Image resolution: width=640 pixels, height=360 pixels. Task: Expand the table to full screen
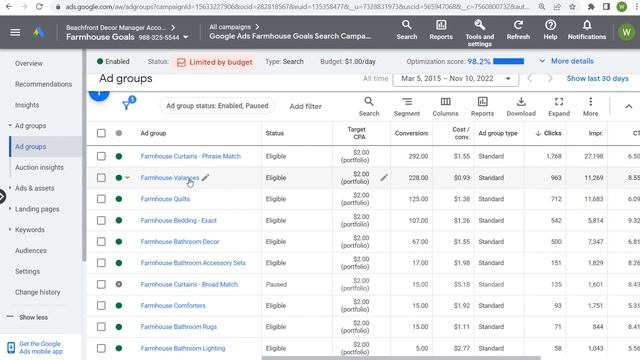pos(559,107)
